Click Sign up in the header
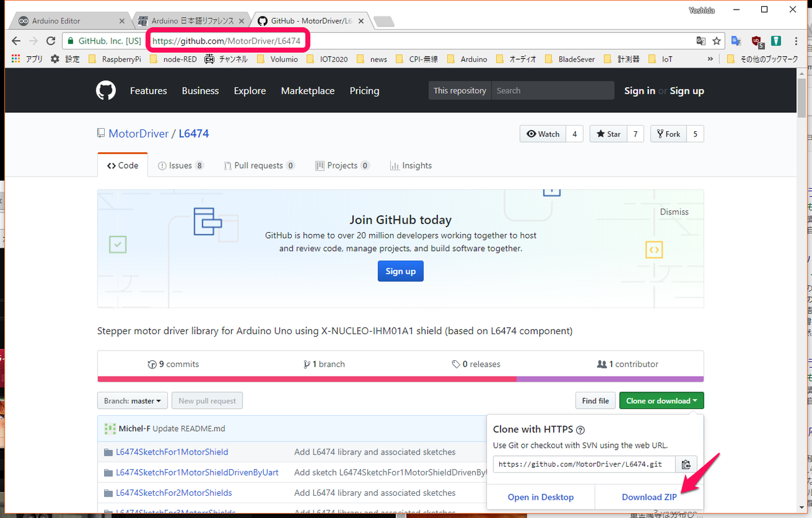Image resolution: width=812 pixels, height=518 pixels. [687, 91]
